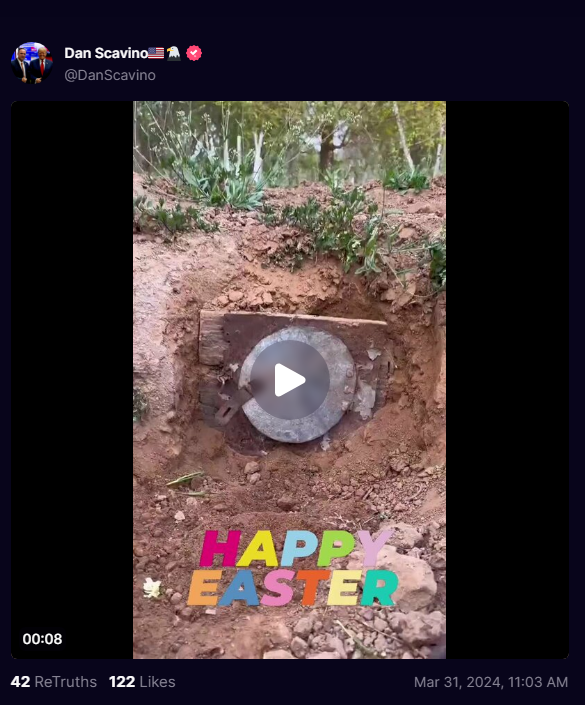Open the @DanScavino handle link
Image resolution: width=585 pixels, height=705 pixels.
[x=110, y=75]
